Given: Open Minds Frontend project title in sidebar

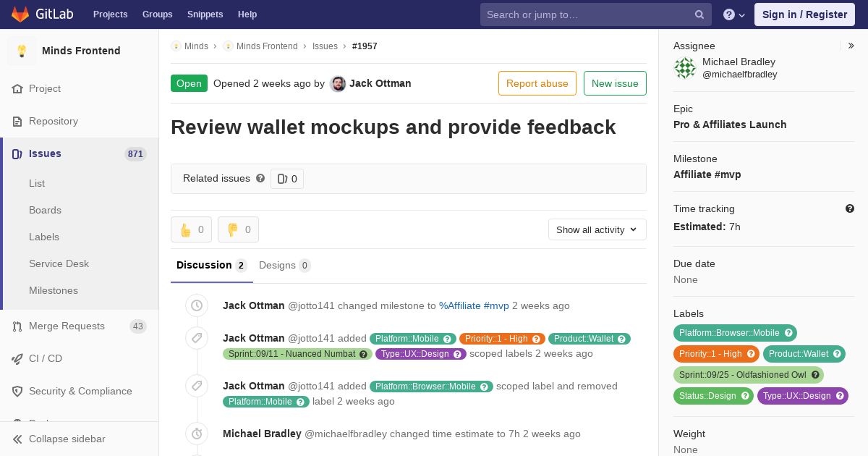Looking at the screenshot, I should click(81, 51).
